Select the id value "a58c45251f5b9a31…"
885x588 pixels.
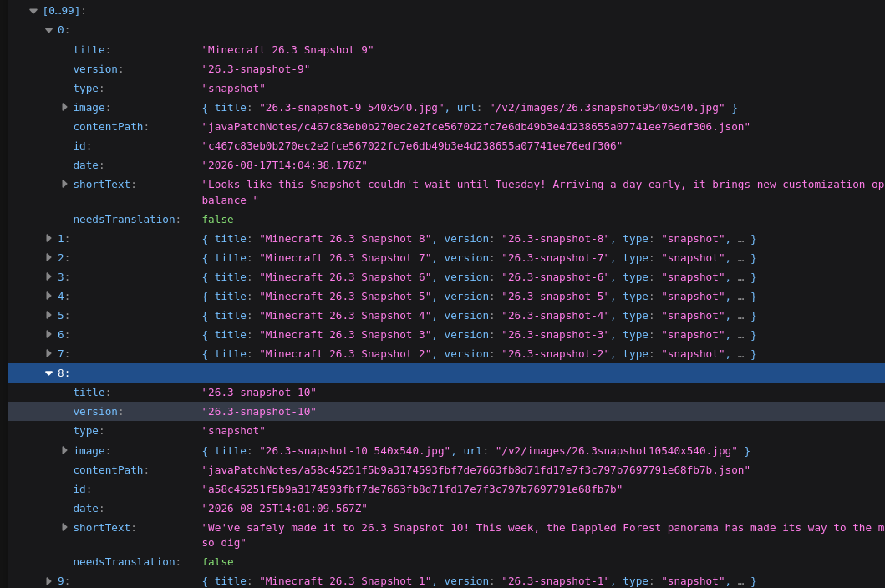point(412,489)
